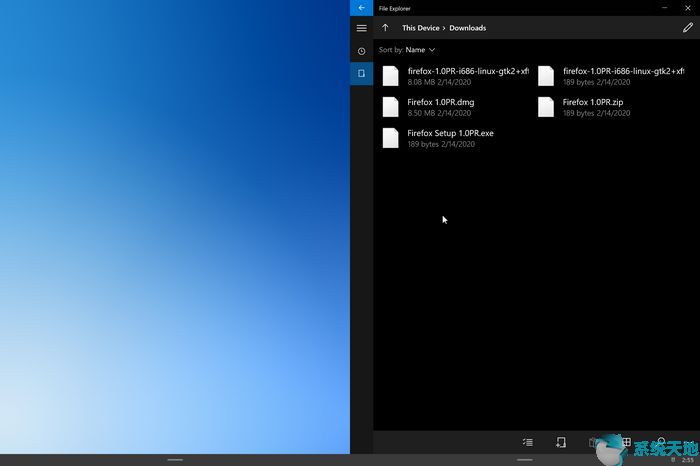Click the blue back arrow in File Explorer
Screen dimensions: 700x466
pos(361,8)
